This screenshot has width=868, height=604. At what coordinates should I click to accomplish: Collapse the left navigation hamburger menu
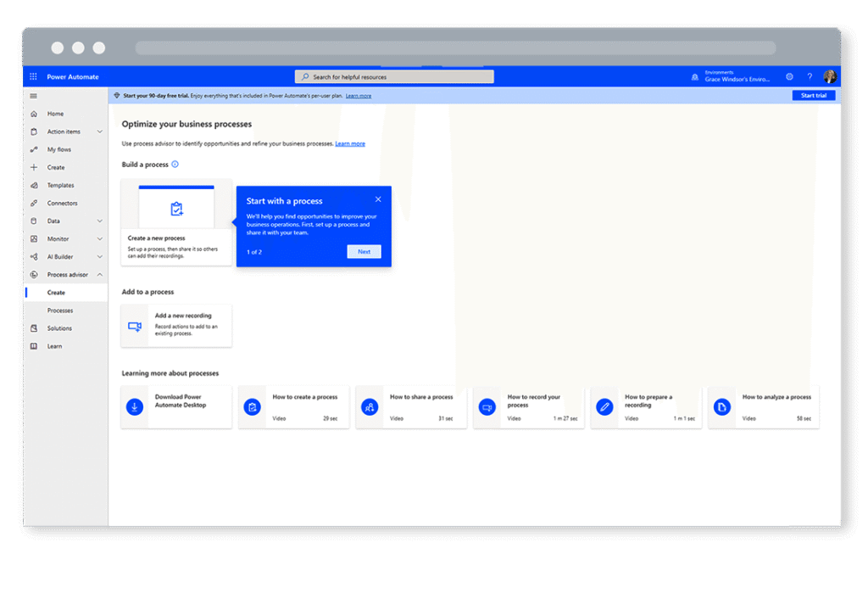pos(33,96)
